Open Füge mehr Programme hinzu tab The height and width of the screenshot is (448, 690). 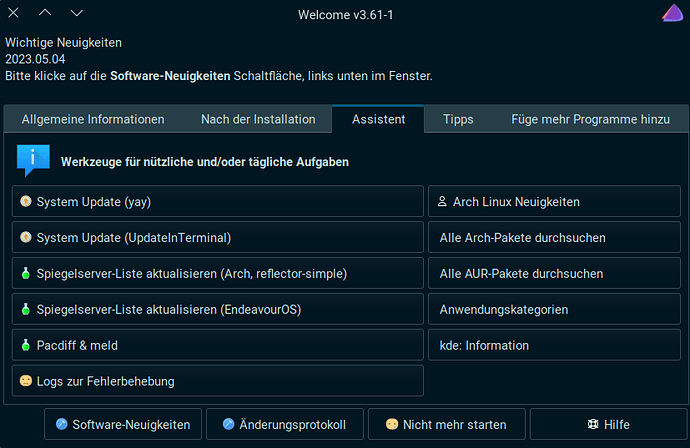(591, 119)
